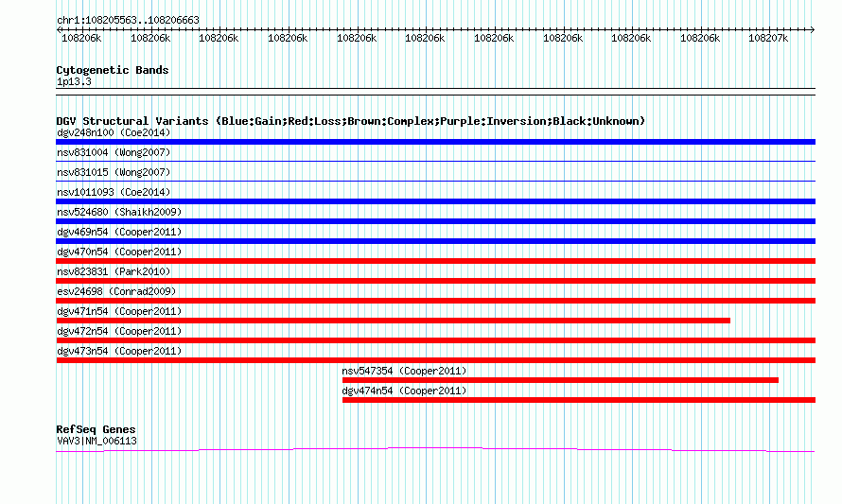Click the nsv524680 (Shaikh2009) blue bar

point(435,221)
